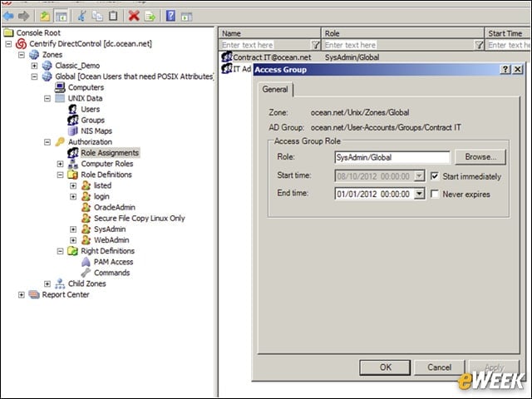
Task: Expand the Child Zones tree node
Action: click(47, 283)
